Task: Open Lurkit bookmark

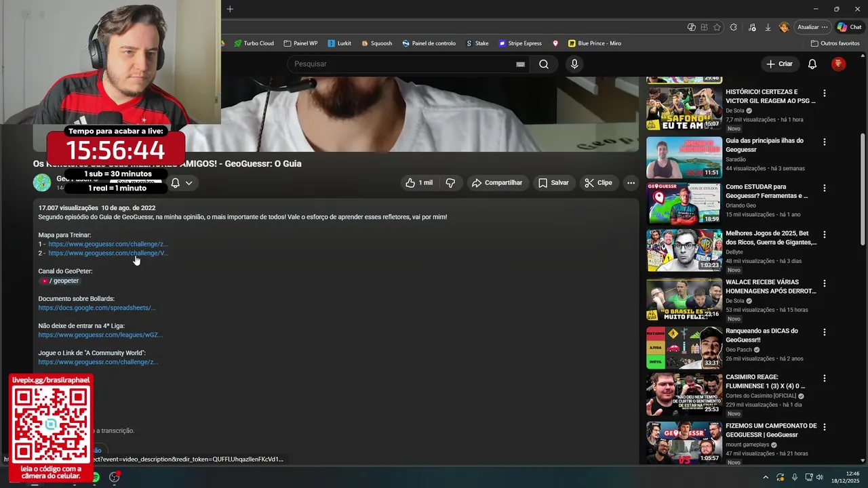Action: 339,43
